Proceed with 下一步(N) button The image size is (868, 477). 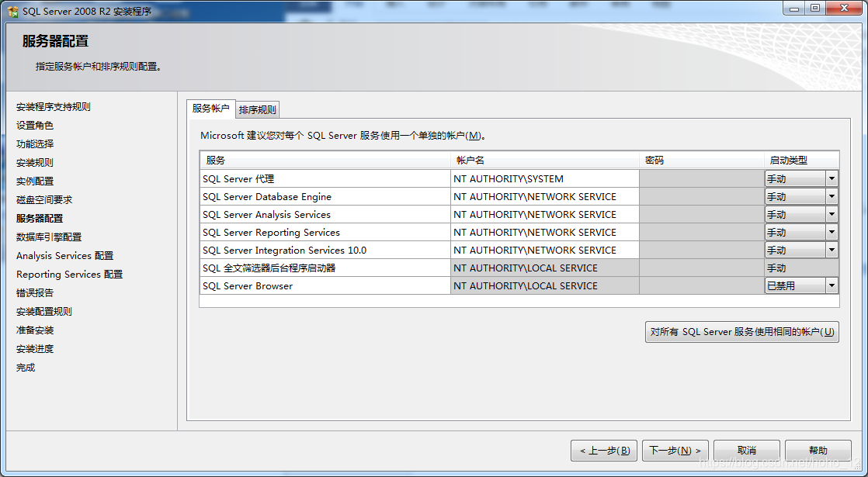(675, 451)
